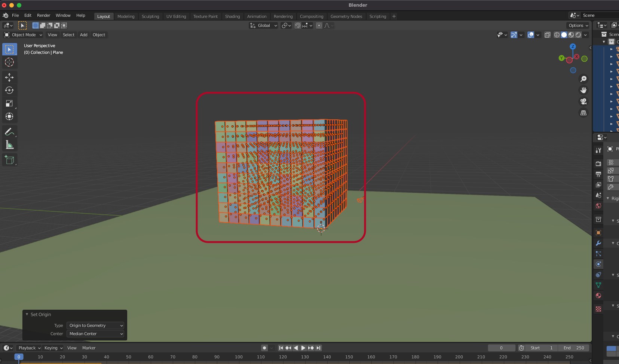The height and width of the screenshot is (364, 619).
Task: Open Keying dropdown in timeline
Action: tap(53, 348)
